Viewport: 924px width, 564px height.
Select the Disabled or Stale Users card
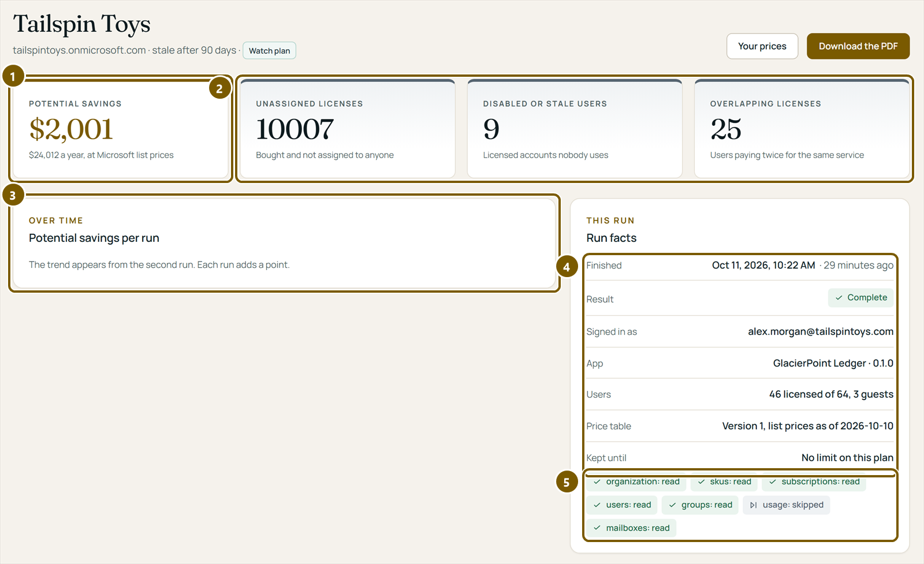[575, 129]
